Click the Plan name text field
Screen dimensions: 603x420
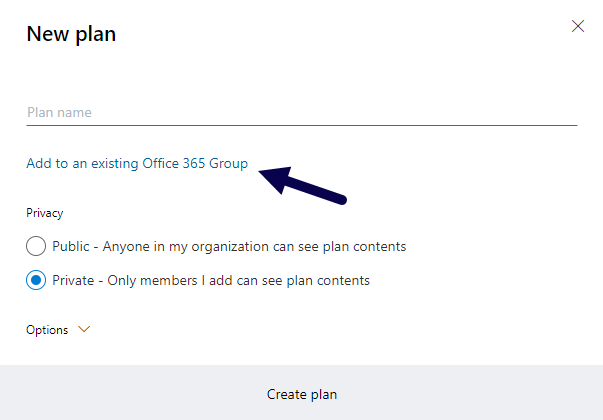(301, 112)
